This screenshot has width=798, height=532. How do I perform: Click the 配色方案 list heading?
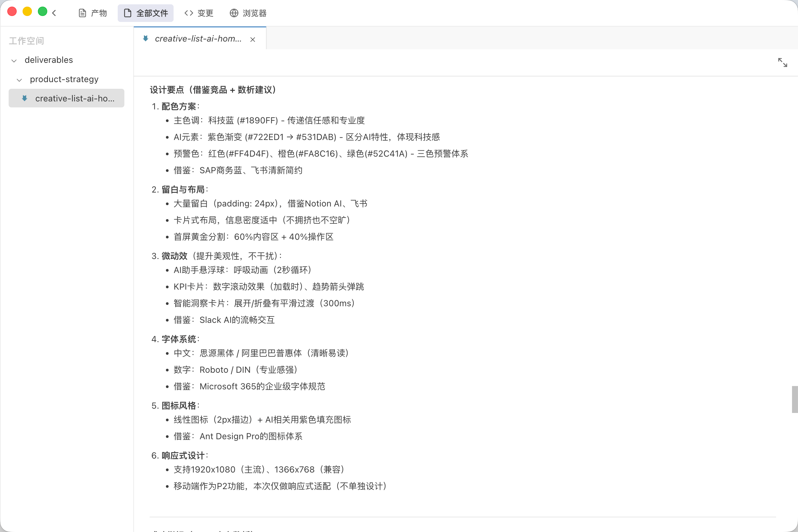point(179,106)
